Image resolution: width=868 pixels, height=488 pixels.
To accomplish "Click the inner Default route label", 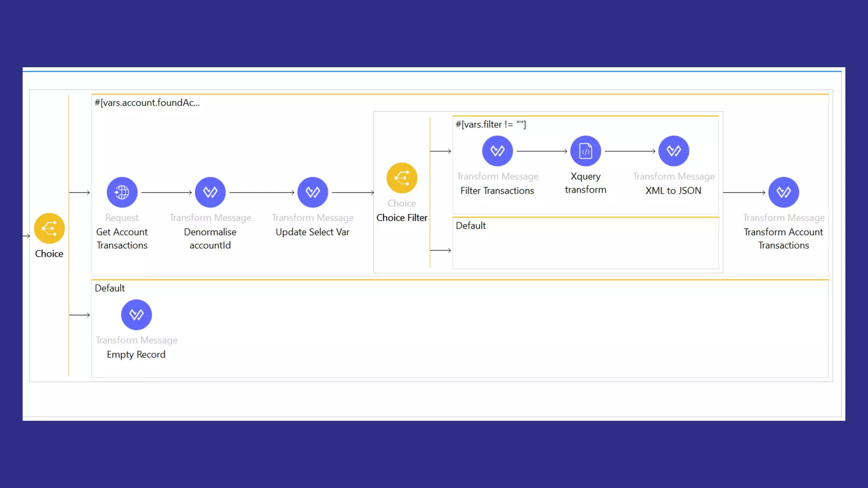I will 470,226.
